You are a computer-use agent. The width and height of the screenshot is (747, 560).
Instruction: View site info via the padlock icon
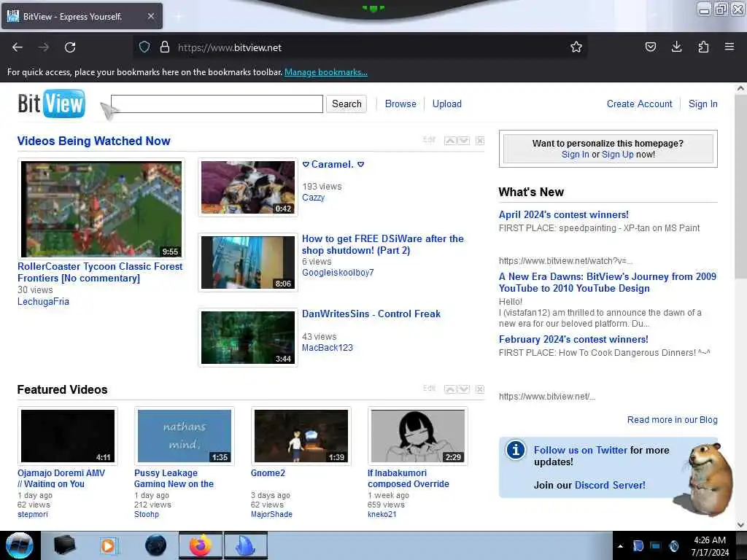(x=165, y=47)
